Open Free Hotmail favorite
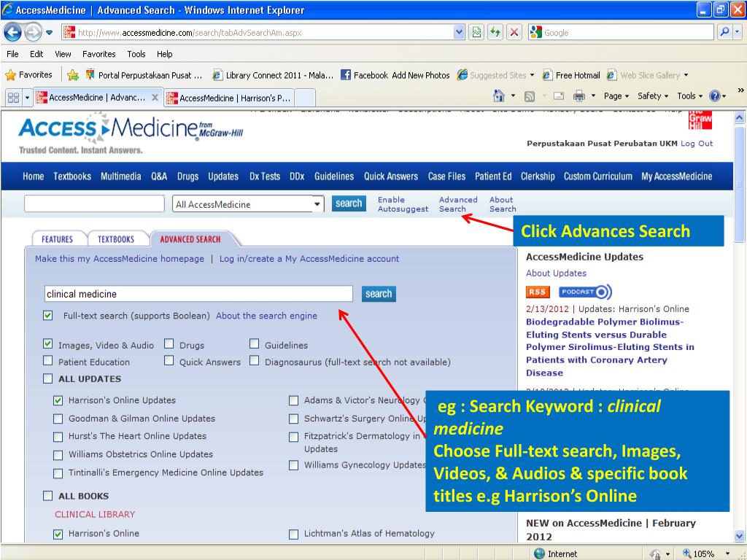Screen dimensions: 747x560 (x=571, y=75)
